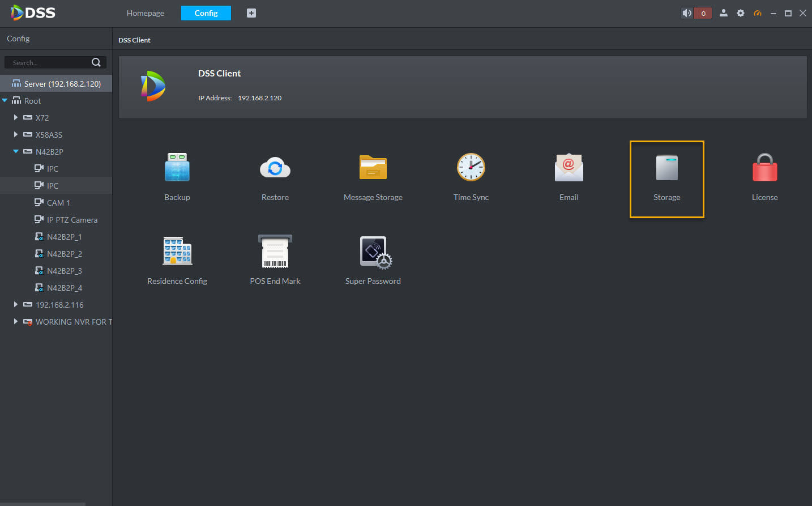812x506 pixels.
Task: Select the WORKING NVR FOR T row
Action: coord(56,322)
